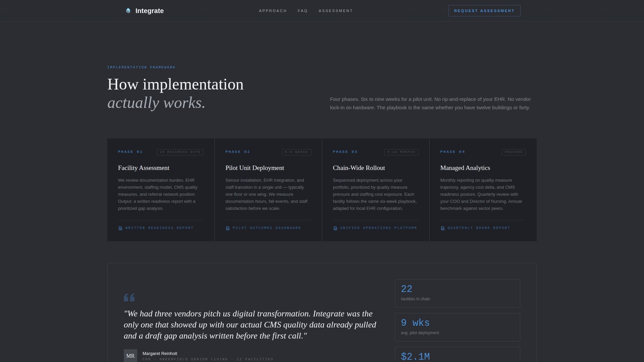The height and width of the screenshot is (362, 644).
Task: Click the Pilot Outcomes Dashboard label
Action: [267, 228]
